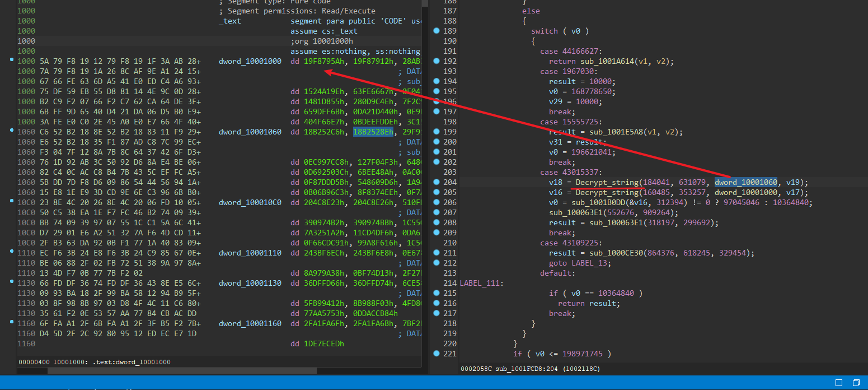Screen dimensions: 868x390
Task: Click the blue dot beside dword_10001000 disassembly row
Action: 13,60
